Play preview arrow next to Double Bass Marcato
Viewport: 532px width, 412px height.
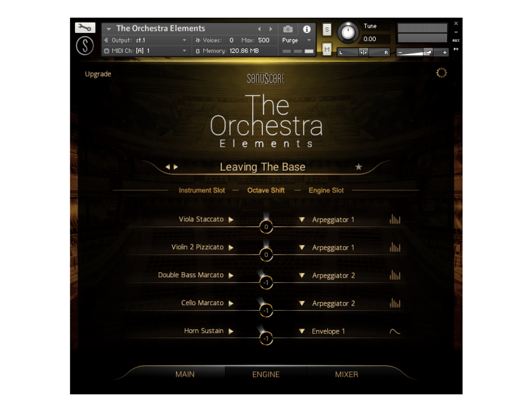231,275
